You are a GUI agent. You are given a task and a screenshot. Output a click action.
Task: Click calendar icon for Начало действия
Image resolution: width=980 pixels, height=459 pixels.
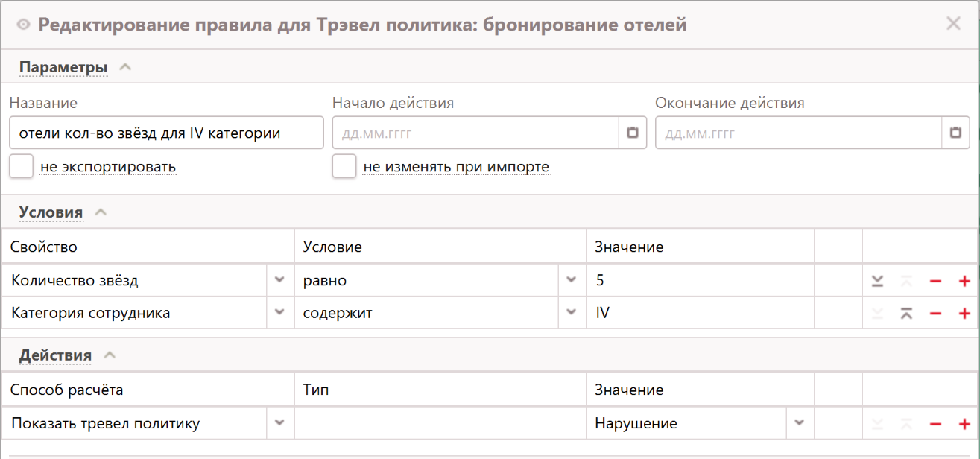click(x=633, y=133)
